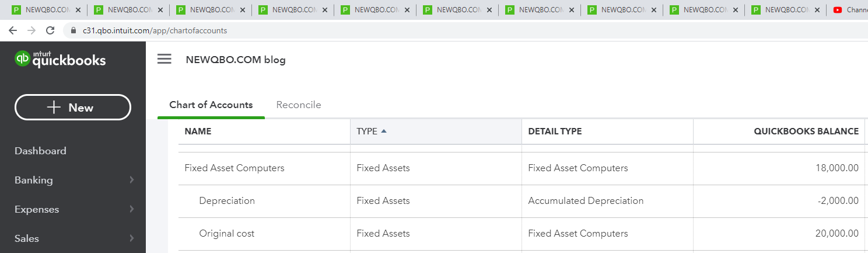868x253 pixels.
Task: Sort by the NAME column header
Action: coord(198,131)
